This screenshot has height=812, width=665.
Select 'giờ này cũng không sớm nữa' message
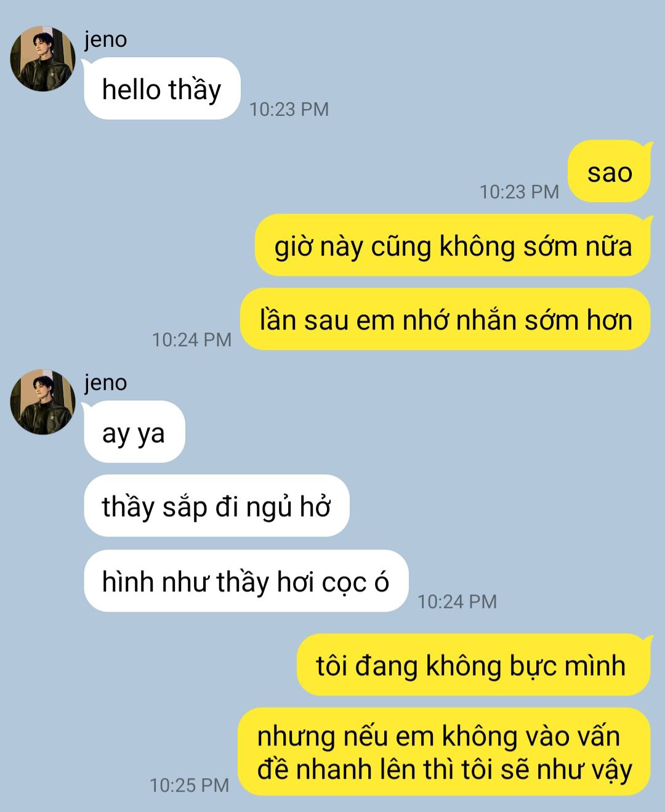click(x=453, y=245)
